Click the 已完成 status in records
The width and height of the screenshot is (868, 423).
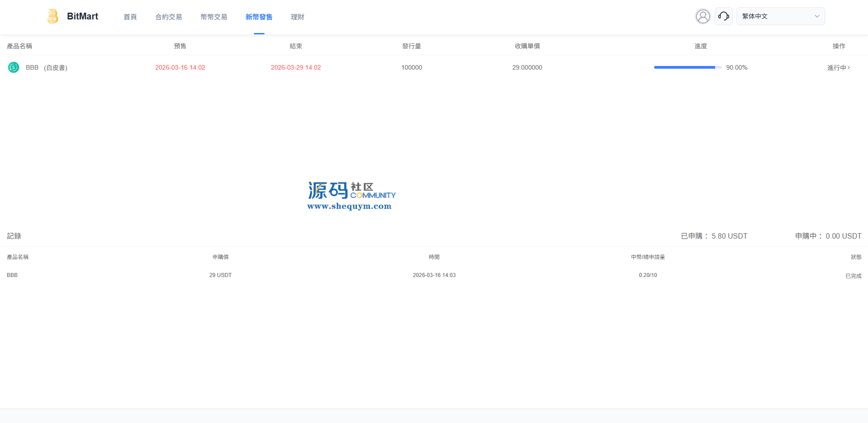(x=853, y=276)
